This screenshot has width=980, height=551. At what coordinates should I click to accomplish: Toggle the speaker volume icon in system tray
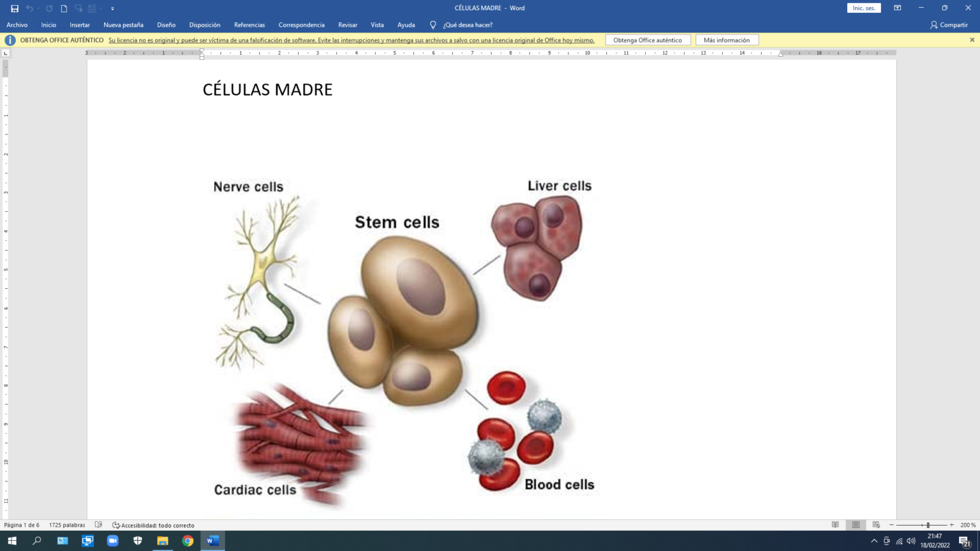click(910, 541)
